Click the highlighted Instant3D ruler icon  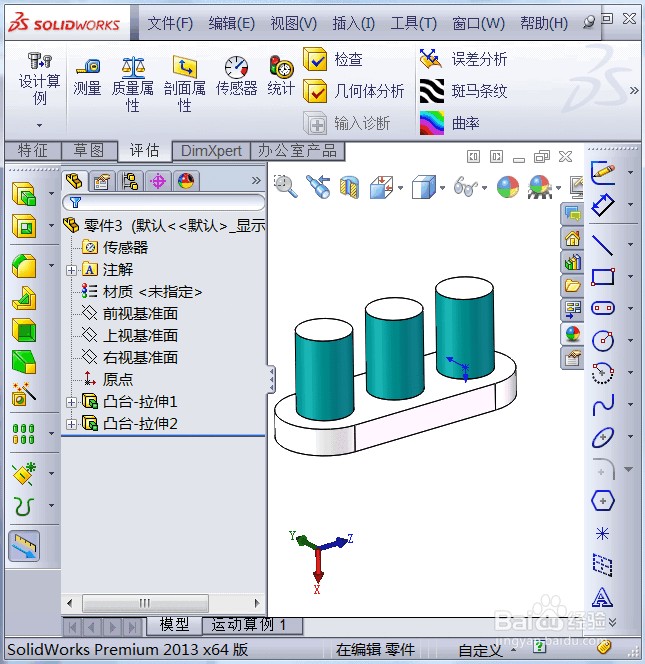24,546
